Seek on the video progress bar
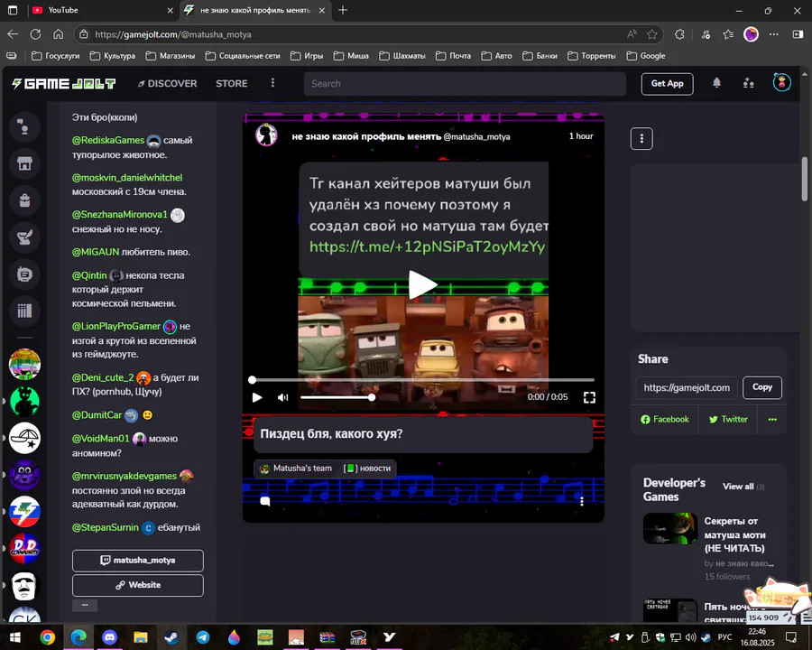This screenshot has width=812, height=650. 422,380
